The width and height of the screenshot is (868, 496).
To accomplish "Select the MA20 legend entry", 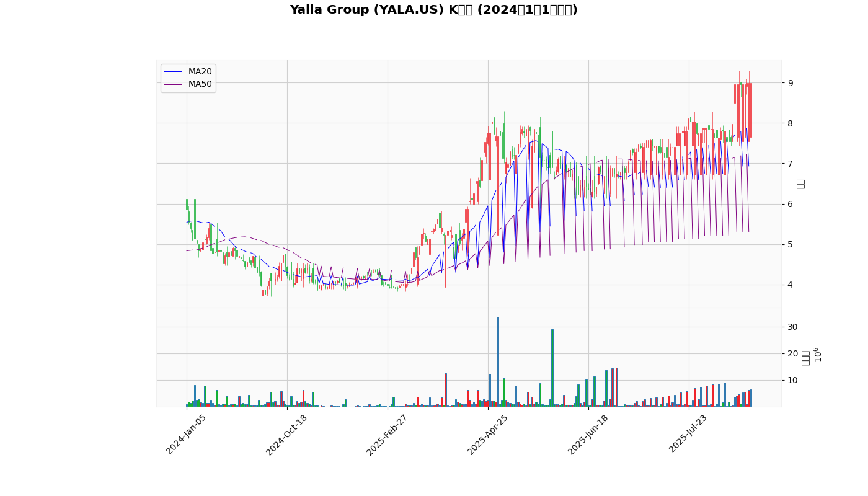I will [188, 72].
